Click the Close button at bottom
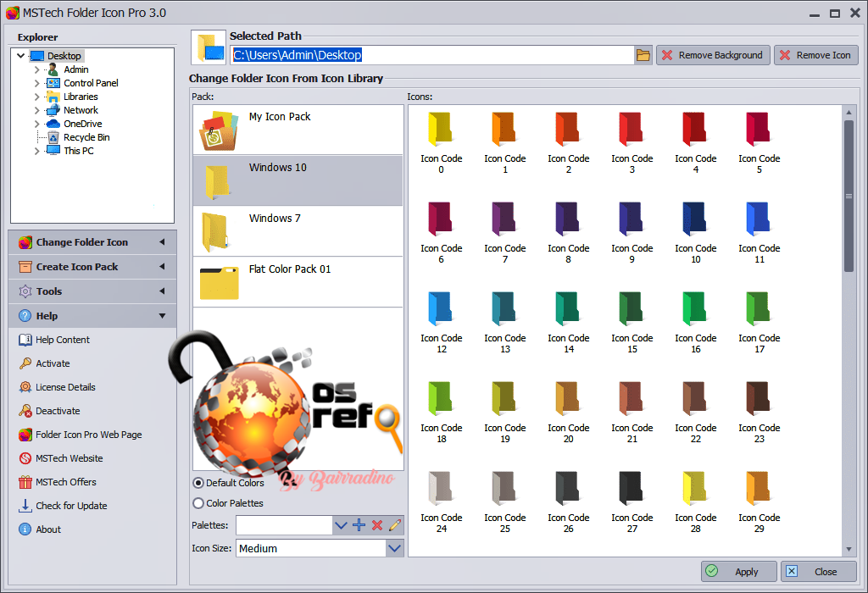The height and width of the screenshot is (593, 868). (x=818, y=572)
